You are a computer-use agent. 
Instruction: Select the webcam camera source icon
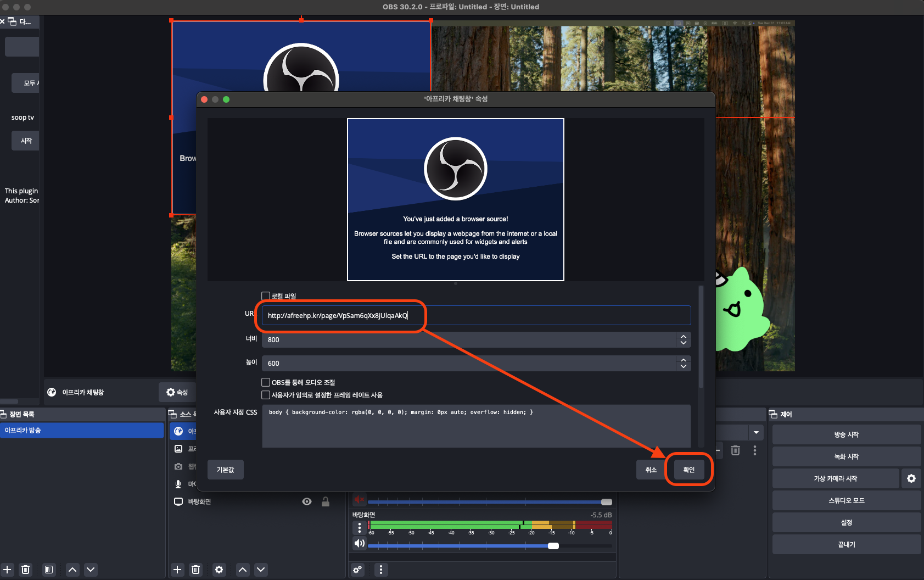pyautogui.click(x=178, y=466)
